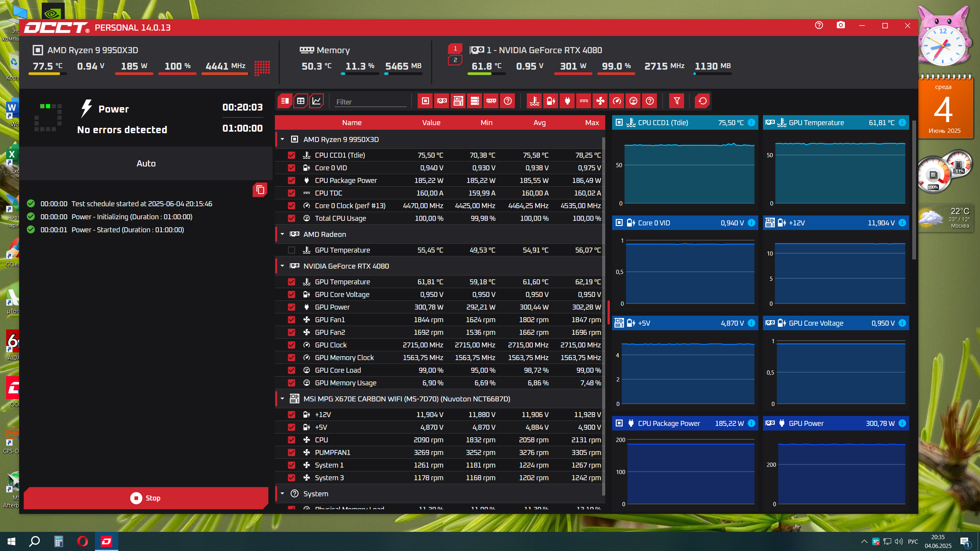Image resolution: width=980 pixels, height=551 pixels.
Task: Toggle the motherboard hardware filter icon
Action: click(x=458, y=101)
